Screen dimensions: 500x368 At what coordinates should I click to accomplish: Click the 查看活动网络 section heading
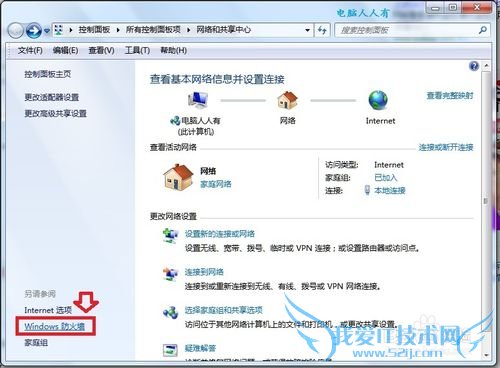173,147
